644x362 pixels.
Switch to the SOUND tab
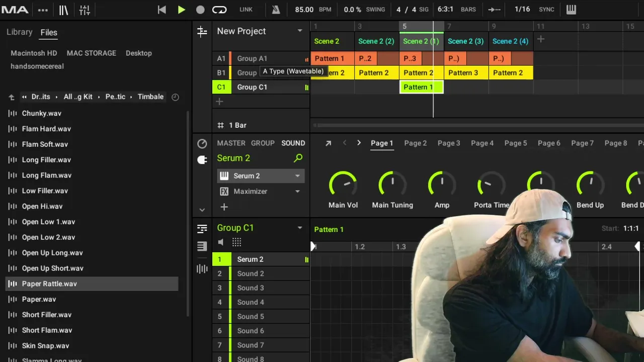click(293, 143)
